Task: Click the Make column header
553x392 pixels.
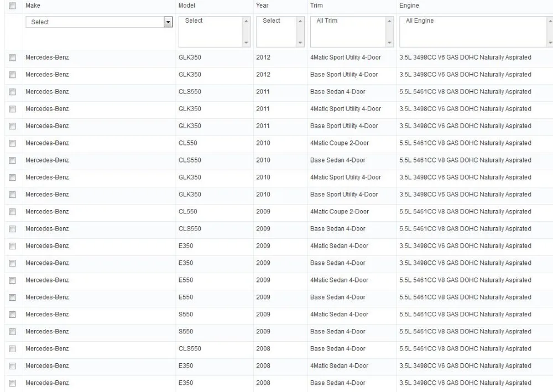Action: 33,6
